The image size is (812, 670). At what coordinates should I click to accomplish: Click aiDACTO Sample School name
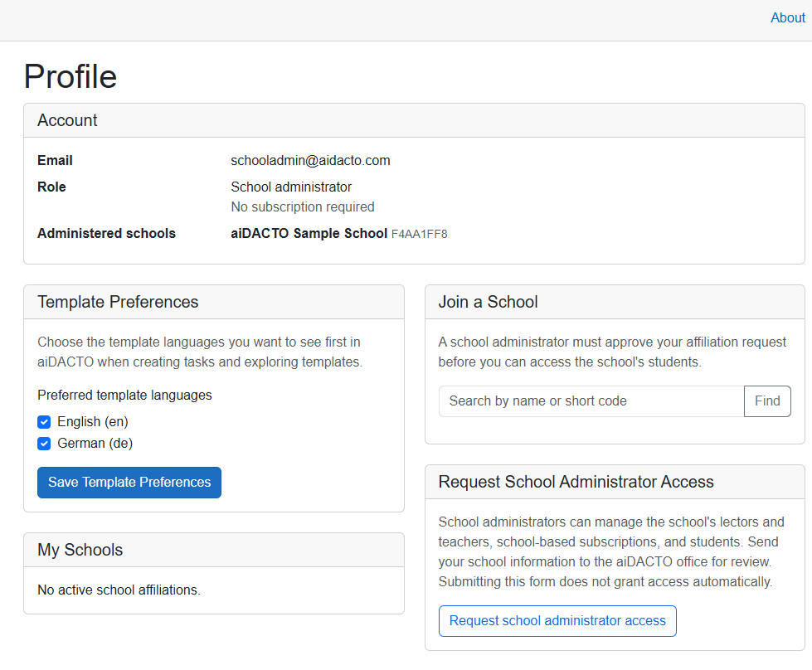(309, 234)
